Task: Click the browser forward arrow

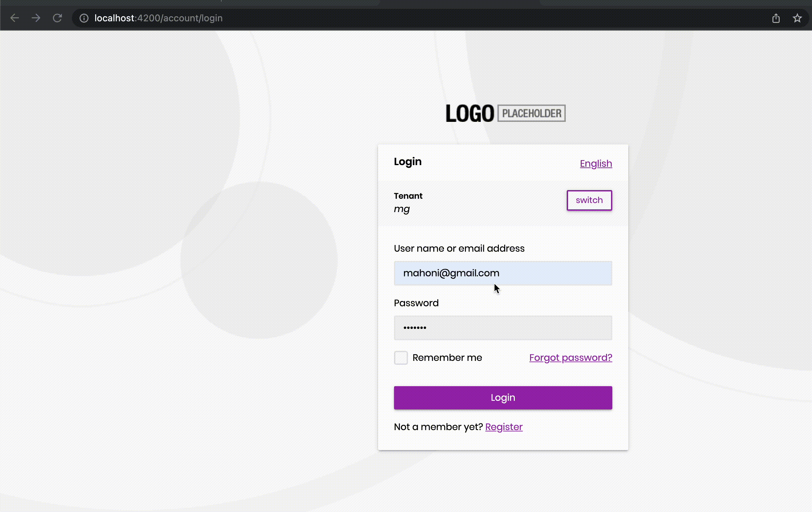Action: coord(36,18)
